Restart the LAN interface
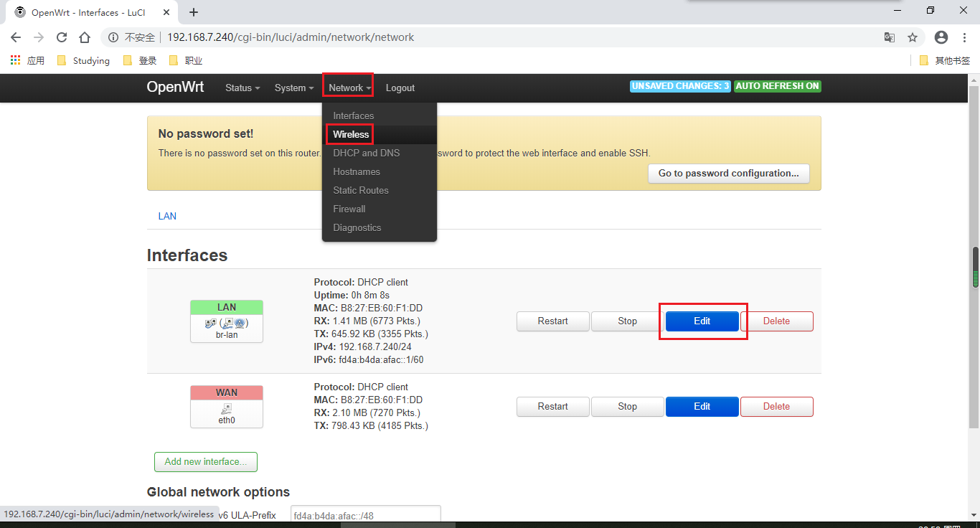Image resolution: width=980 pixels, height=528 pixels. coord(553,321)
